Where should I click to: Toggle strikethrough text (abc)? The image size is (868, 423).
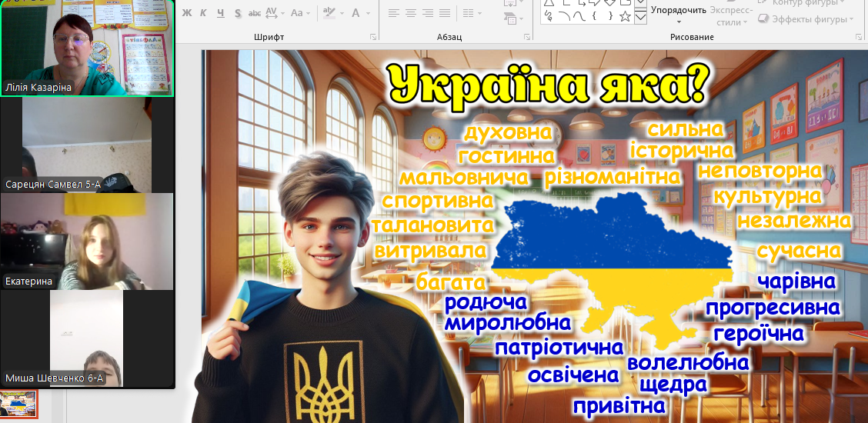click(255, 13)
